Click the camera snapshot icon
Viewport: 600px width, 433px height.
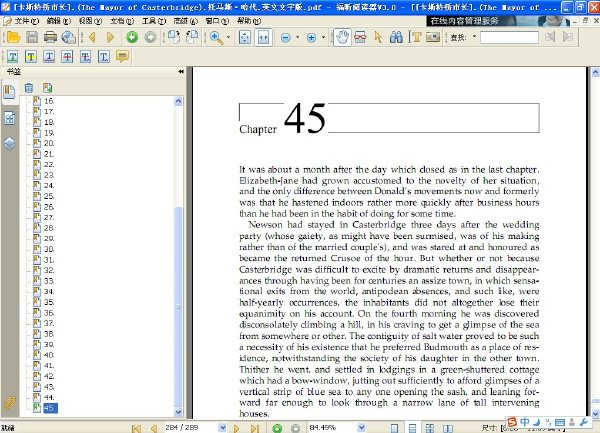click(433, 37)
